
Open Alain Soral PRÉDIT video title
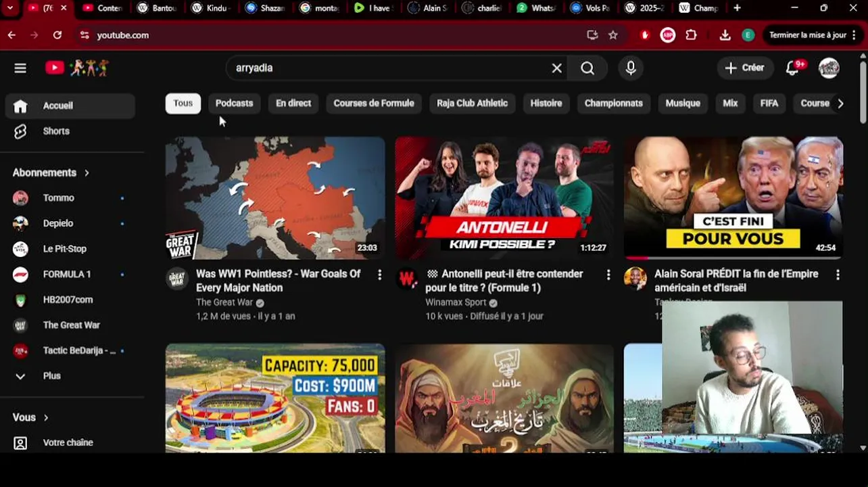pyautogui.click(x=736, y=281)
